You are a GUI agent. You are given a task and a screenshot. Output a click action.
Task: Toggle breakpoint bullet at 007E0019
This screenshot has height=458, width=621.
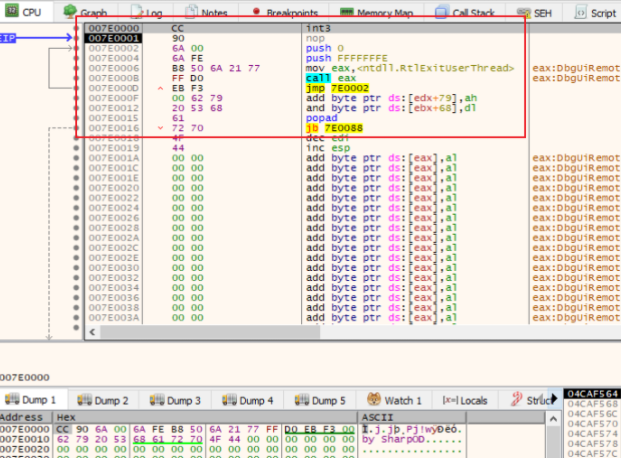(x=76, y=148)
